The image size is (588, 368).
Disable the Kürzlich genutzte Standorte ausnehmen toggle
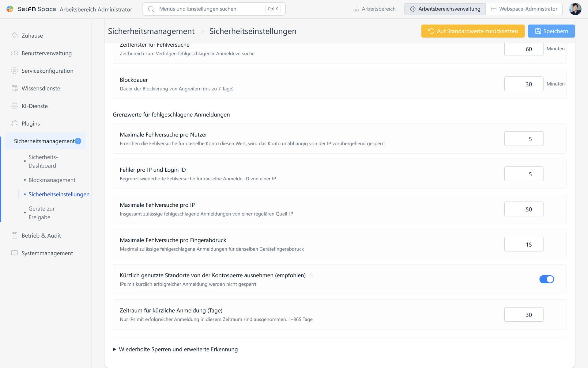click(547, 279)
